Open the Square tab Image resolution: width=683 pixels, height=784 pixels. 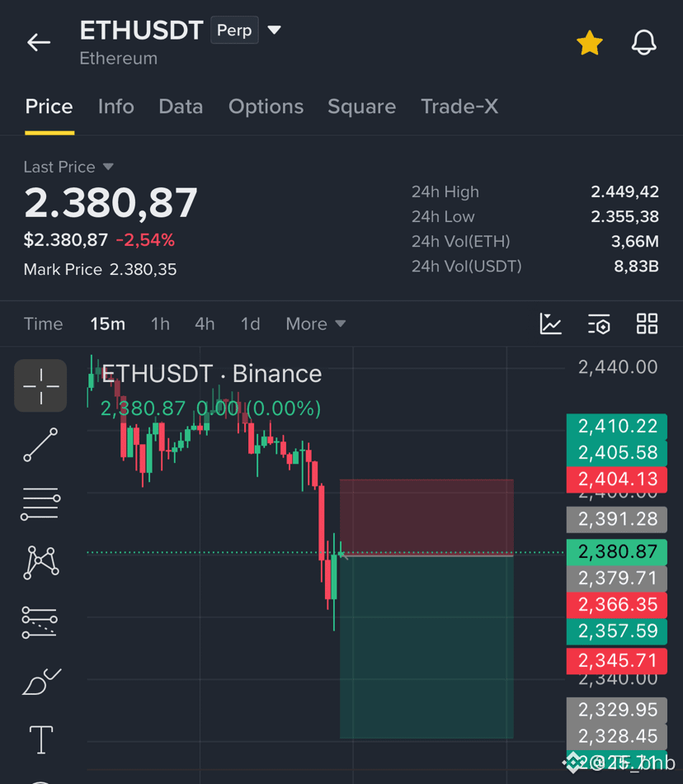(362, 106)
